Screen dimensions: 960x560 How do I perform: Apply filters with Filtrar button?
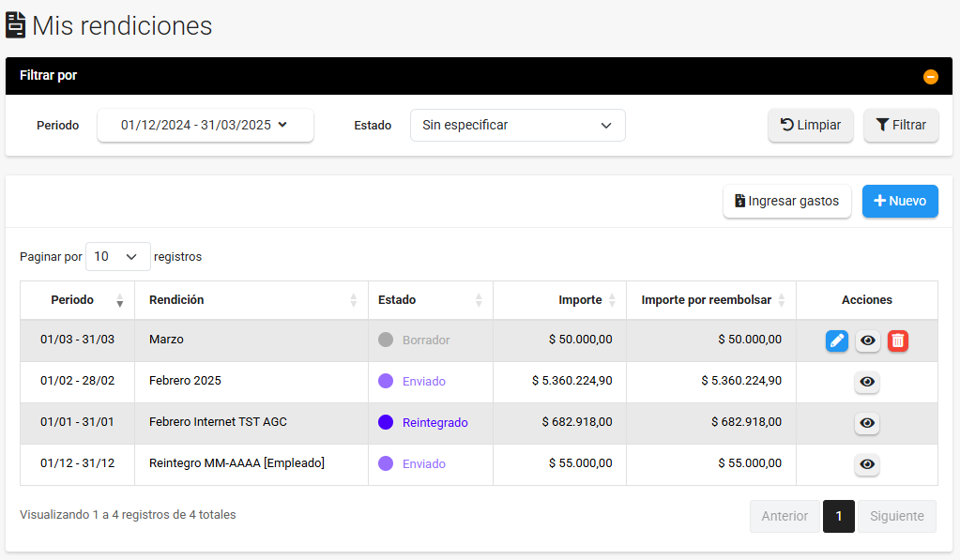pyautogui.click(x=901, y=125)
